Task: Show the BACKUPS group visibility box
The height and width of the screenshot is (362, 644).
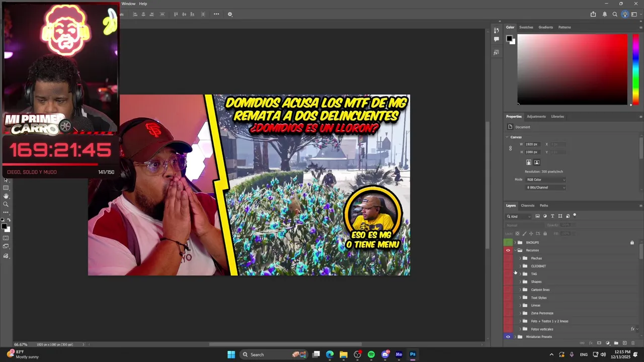Action: point(508,242)
